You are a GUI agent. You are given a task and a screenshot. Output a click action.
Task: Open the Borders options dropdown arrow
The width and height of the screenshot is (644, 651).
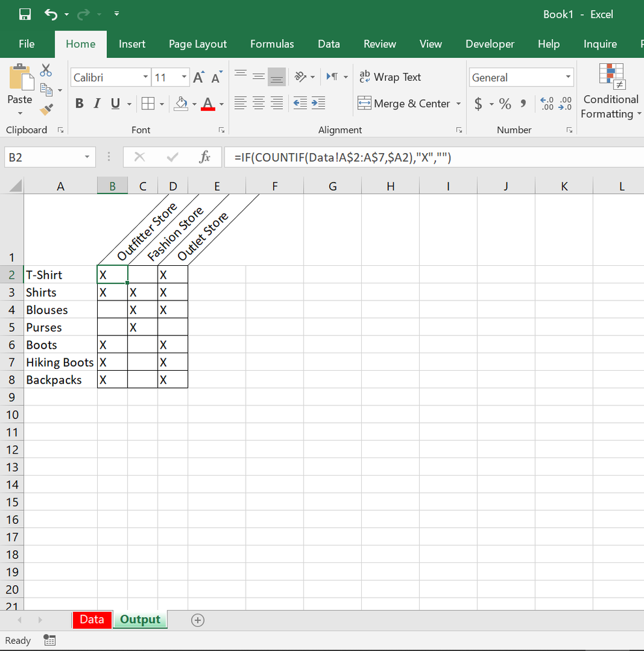[x=162, y=104]
